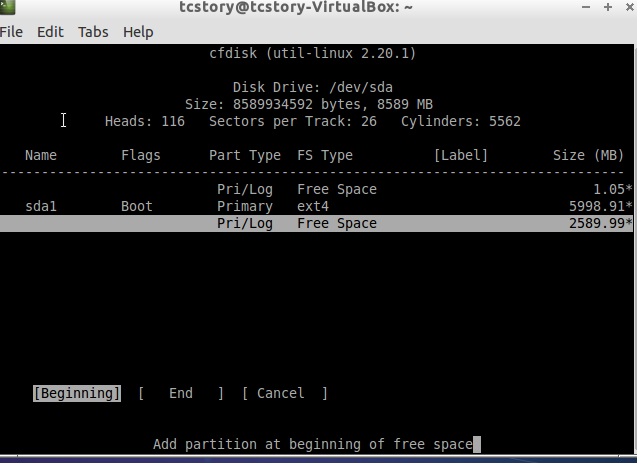Click the Sectors per Track: 26 text
This screenshot has height=463, width=637.
(293, 121)
